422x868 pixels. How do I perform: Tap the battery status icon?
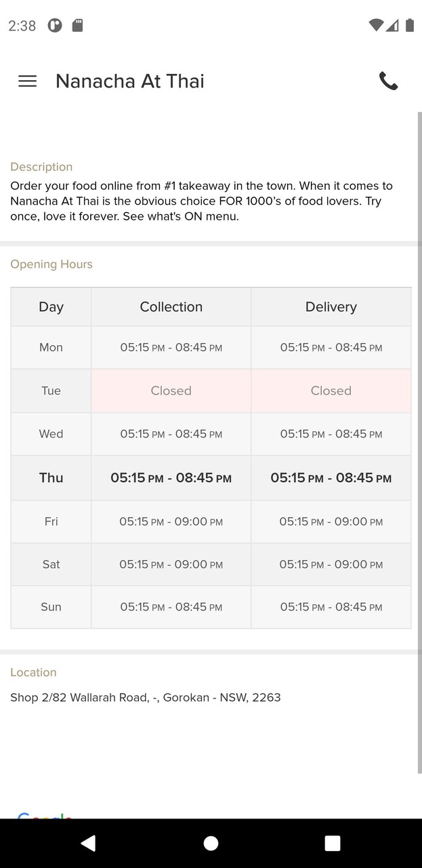[x=409, y=26]
